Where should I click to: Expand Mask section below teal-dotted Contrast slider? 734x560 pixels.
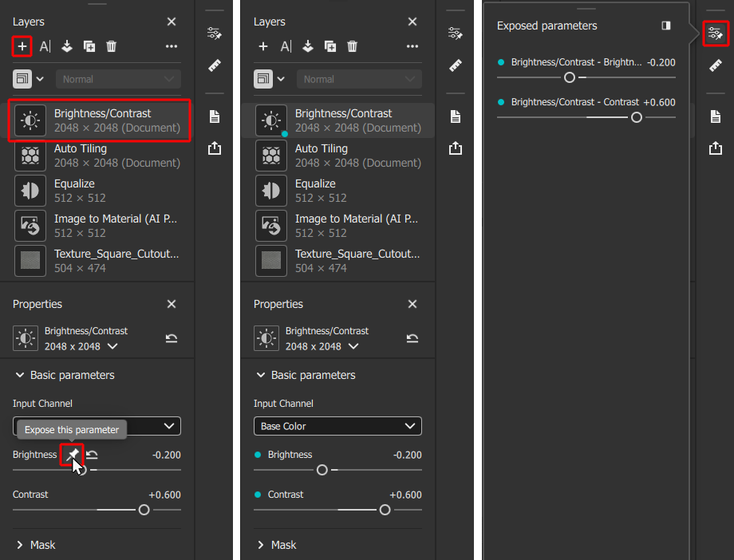point(276,545)
